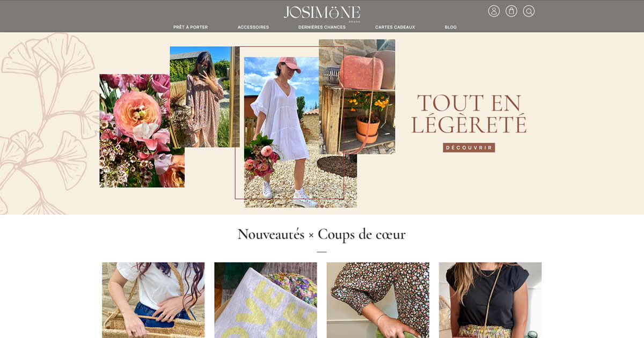Open the user account icon
Viewport: 644px width, 338px height.
tap(494, 11)
